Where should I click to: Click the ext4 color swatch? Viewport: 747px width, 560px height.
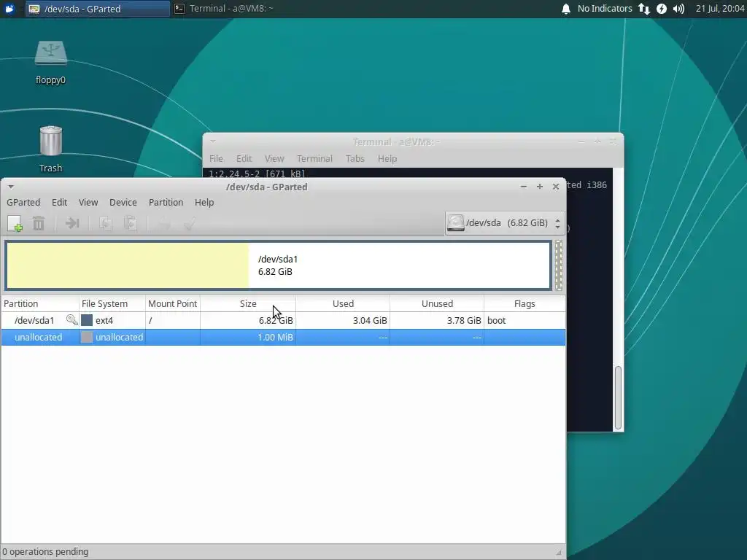[86, 320]
